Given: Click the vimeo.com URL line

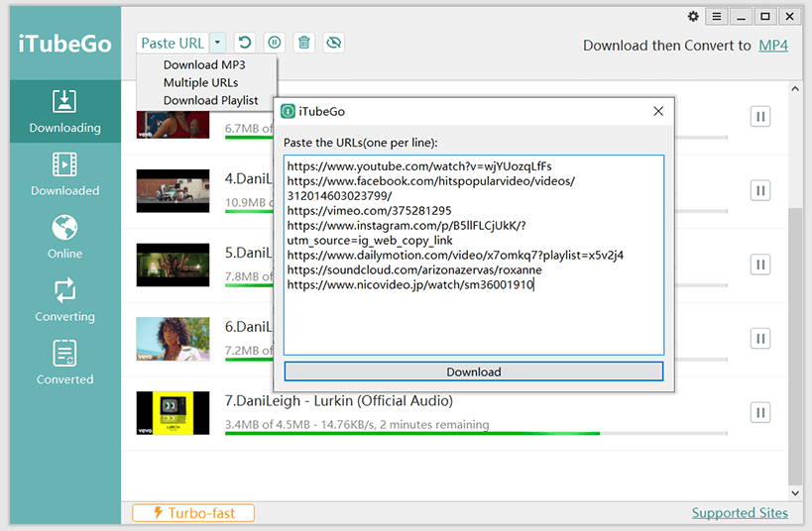Looking at the screenshot, I should [369, 211].
